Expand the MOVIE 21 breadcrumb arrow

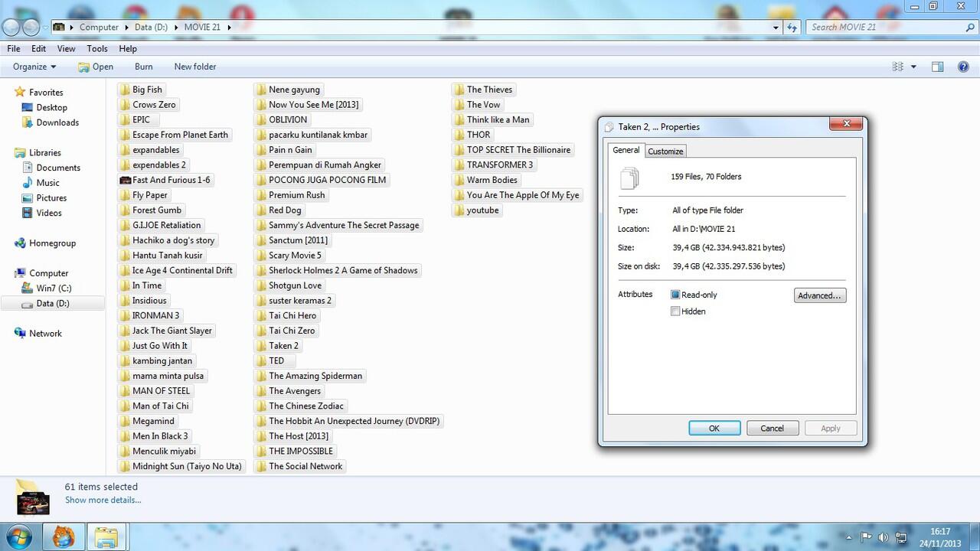click(x=228, y=27)
